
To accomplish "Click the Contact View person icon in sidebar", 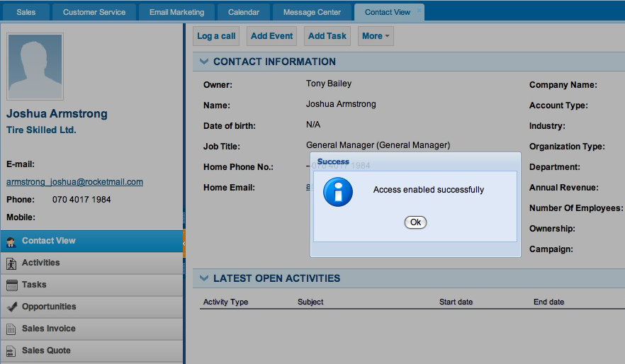I will (x=11, y=241).
